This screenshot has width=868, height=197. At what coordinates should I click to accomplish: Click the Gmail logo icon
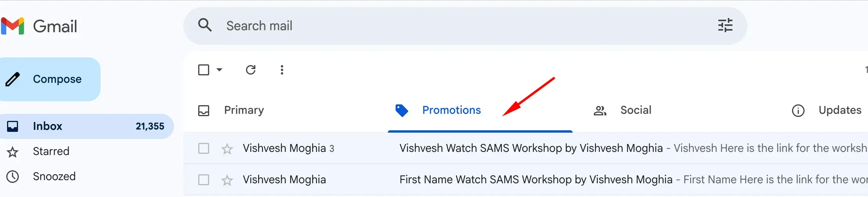pyautogui.click(x=13, y=26)
